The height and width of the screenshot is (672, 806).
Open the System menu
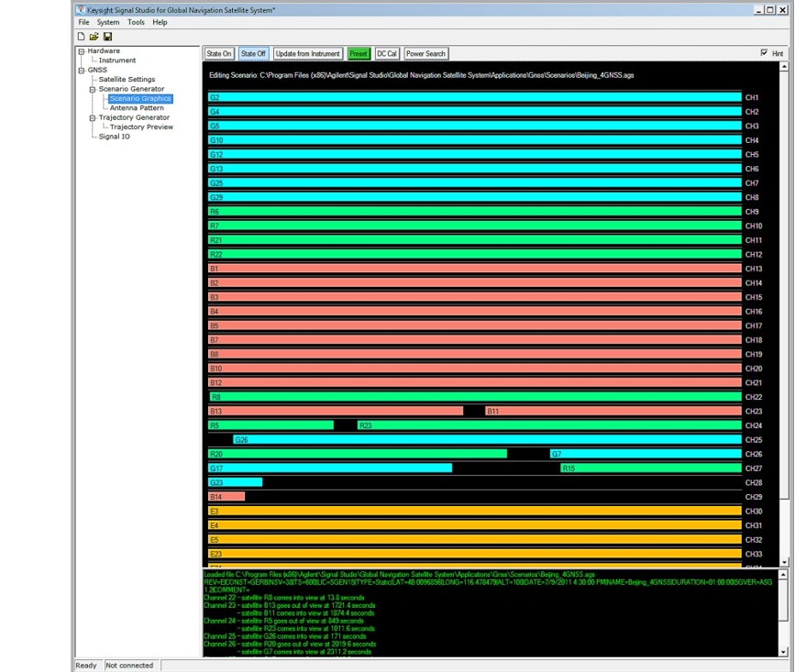[108, 22]
